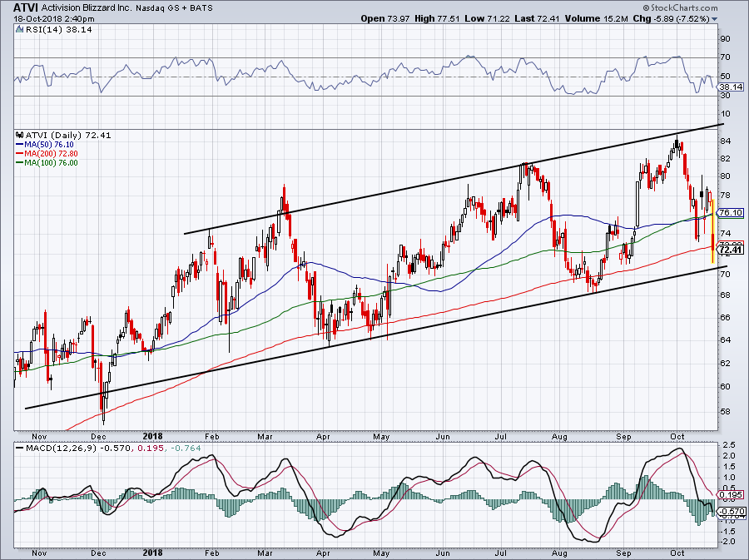
Task: Click the 10 level on the RSI axis
Action: click(x=725, y=114)
